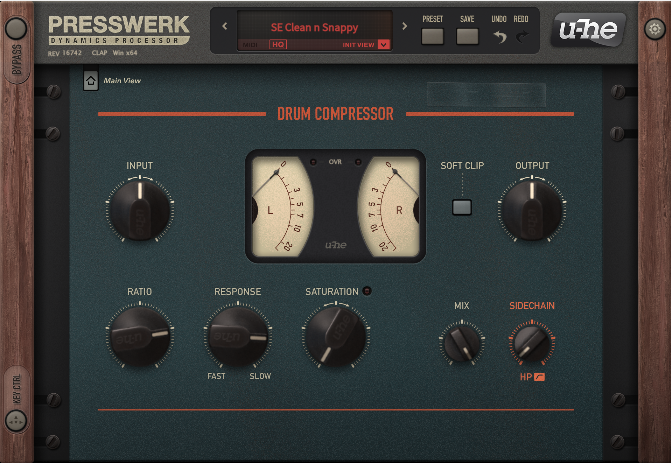Click the Saturation knob
671x463 pixels.
tap(336, 335)
